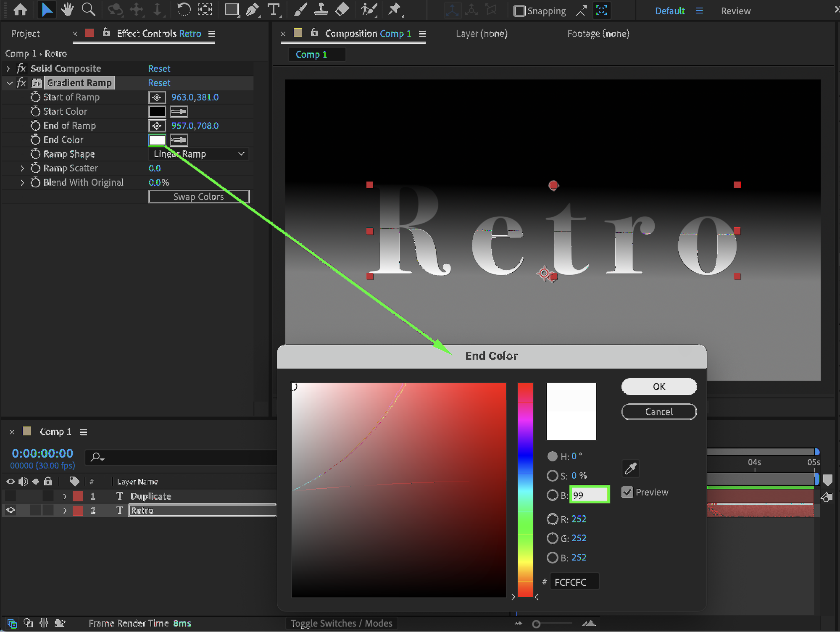Open the Ramp Shape dropdown
Image resolution: width=840 pixels, height=632 pixels.
coord(198,154)
